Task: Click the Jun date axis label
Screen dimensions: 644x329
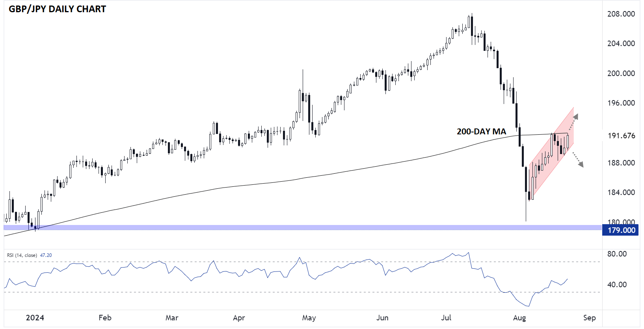Action: 382,318
